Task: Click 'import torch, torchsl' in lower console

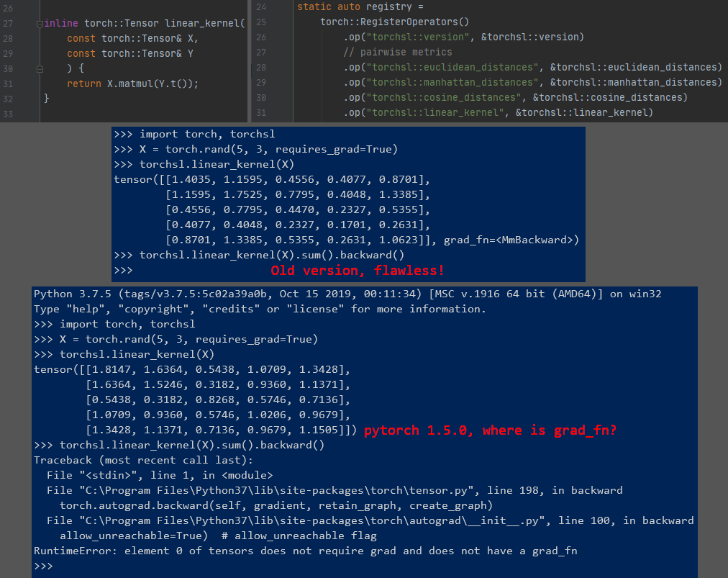Action: pos(127,325)
